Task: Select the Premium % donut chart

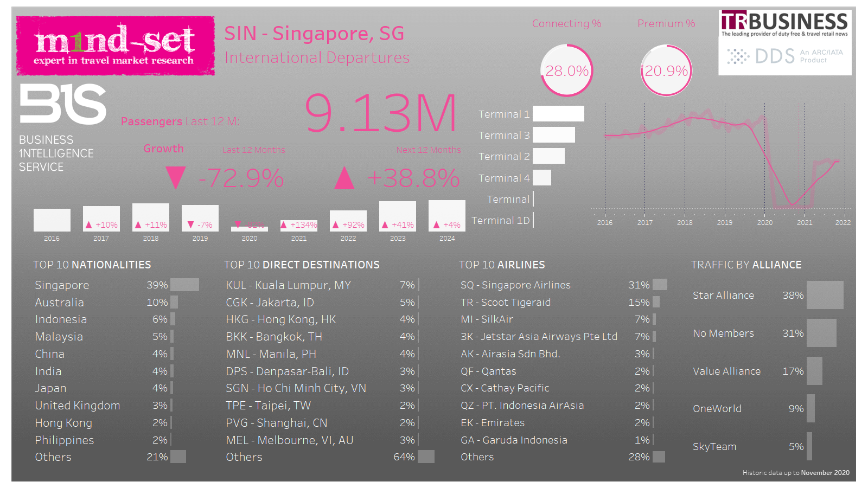Action: [666, 70]
